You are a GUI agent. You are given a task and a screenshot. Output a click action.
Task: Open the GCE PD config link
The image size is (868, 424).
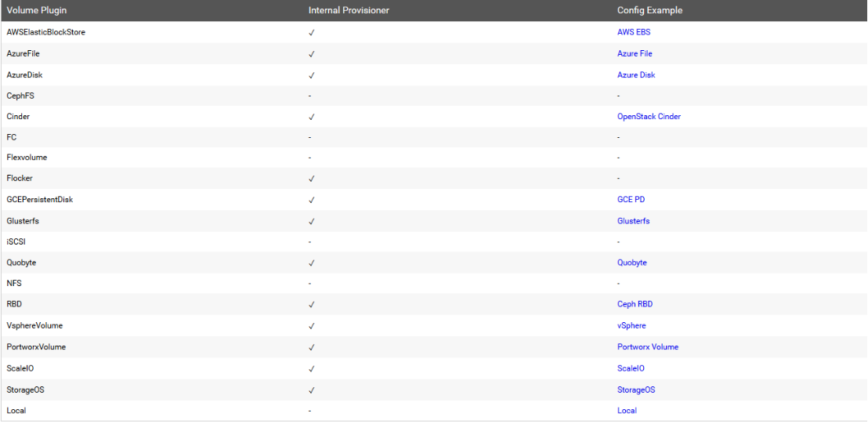[x=631, y=199]
